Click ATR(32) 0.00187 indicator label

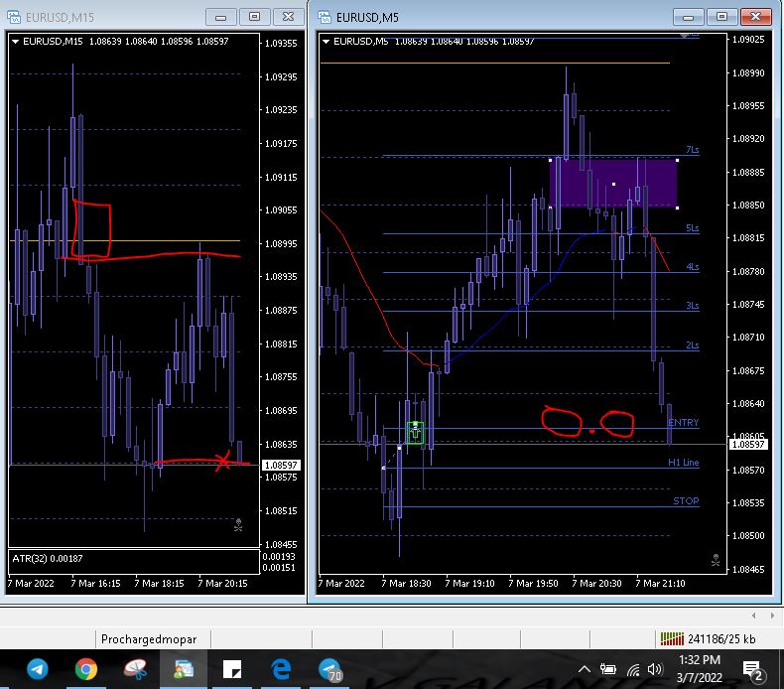pyautogui.click(x=48, y=558)
